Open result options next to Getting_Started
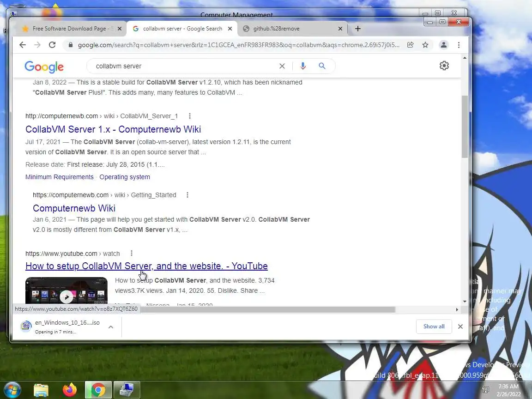This screenshot has height=399, width=532. [187, 195]
